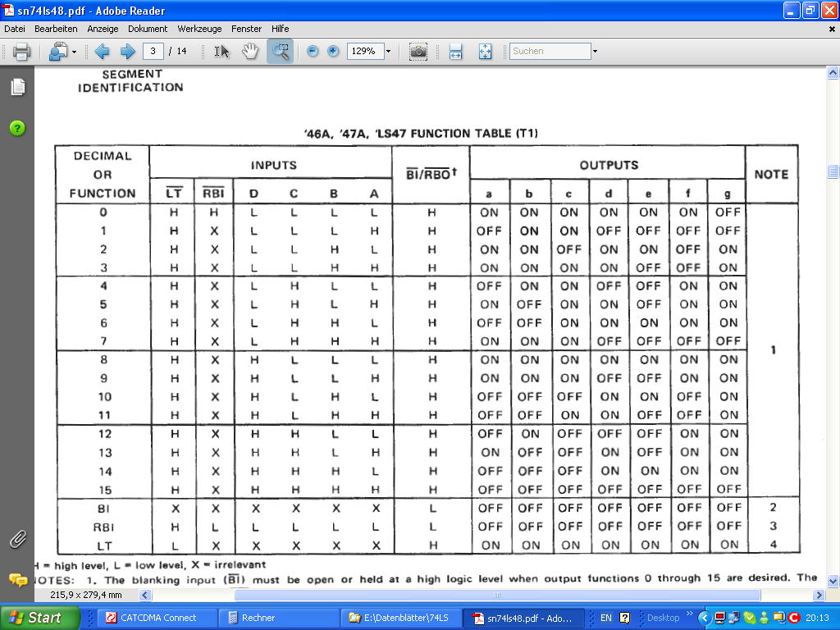Click the Desktop toolbar label in taskbar

click(x=663, y=618)
